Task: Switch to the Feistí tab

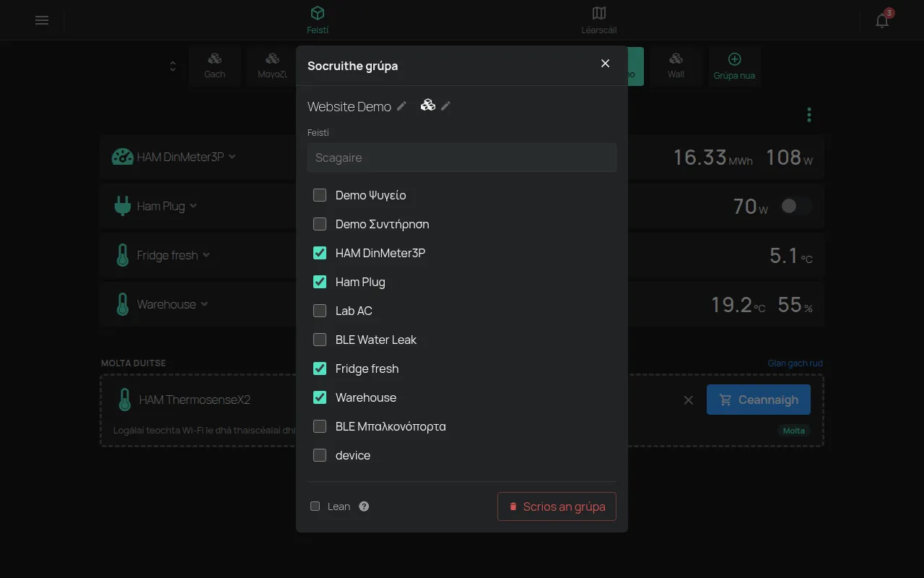Action: coord(318,20)
